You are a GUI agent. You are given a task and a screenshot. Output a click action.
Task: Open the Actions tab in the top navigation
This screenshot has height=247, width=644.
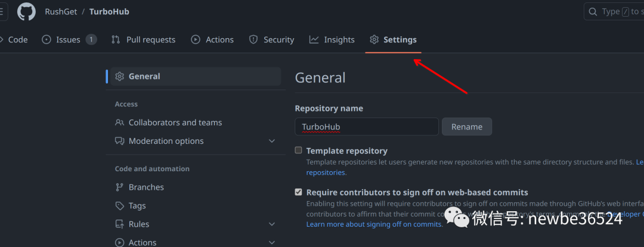[212, 40]
